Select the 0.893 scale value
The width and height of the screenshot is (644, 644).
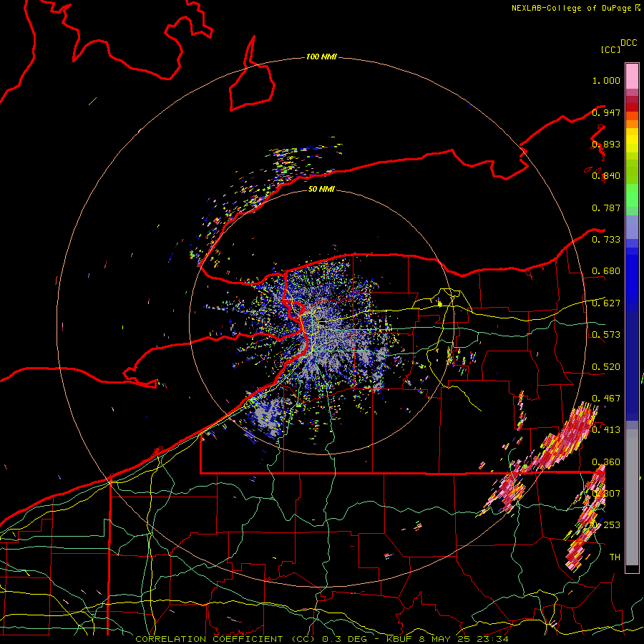[606, 144]
